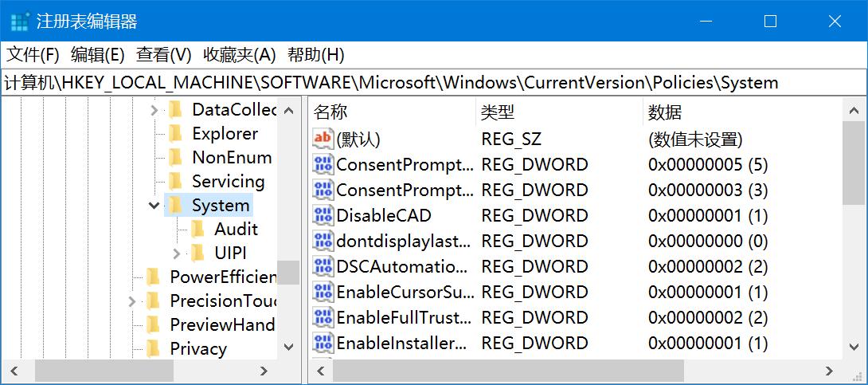
Task: Open the 收藏夹(A) menu
Action: point(239,55)
